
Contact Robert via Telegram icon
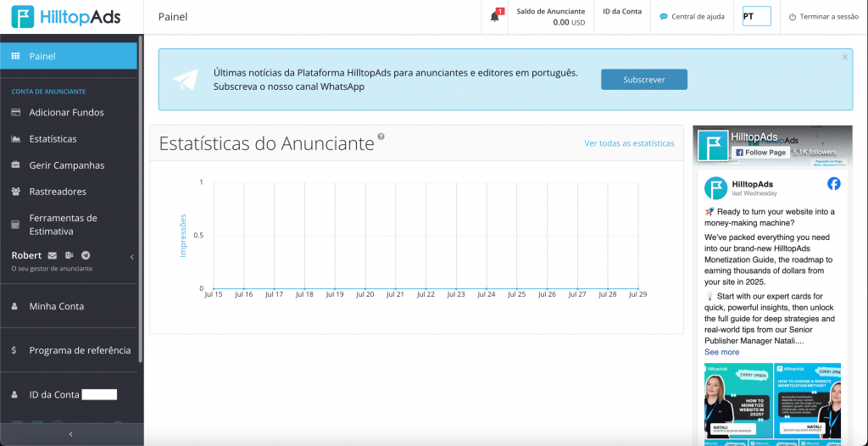[86, 255]
